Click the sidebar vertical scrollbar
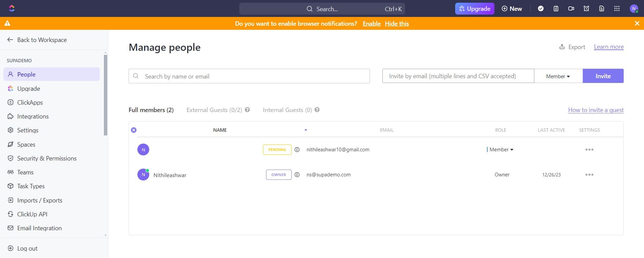 coord(106,95)
